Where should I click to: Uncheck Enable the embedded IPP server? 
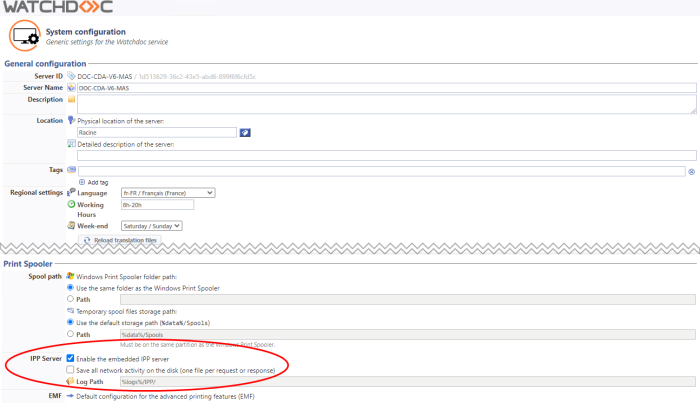(x=70, y=357)
